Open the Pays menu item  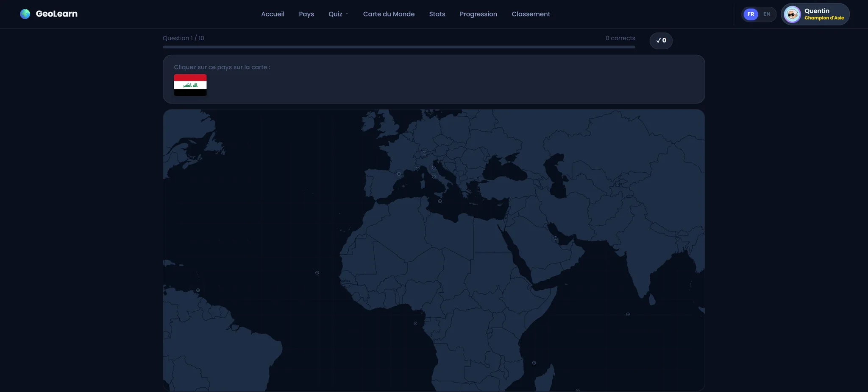(306, 14)
